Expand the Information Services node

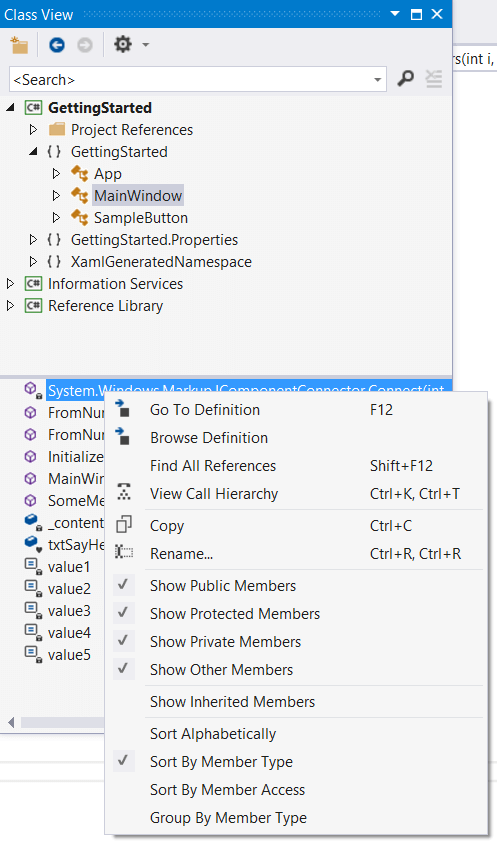coord(10,283)
